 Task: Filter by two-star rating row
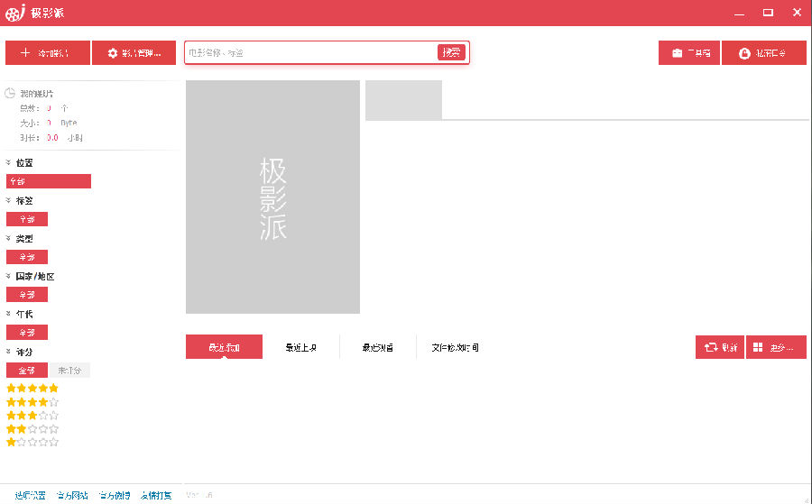pos(32,428)
